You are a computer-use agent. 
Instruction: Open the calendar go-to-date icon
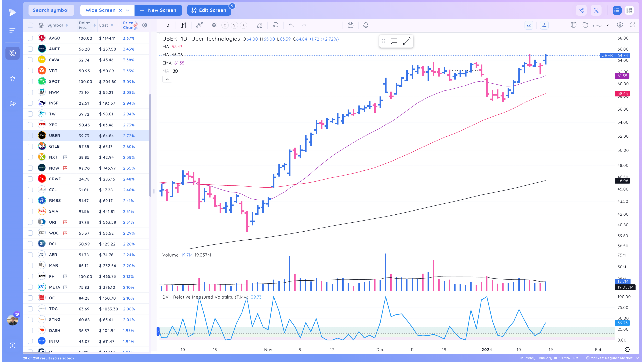(x=351, y=25)
